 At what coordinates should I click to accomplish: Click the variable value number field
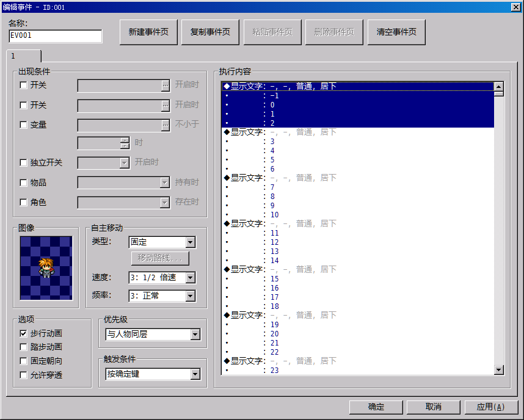pos(99,143)
